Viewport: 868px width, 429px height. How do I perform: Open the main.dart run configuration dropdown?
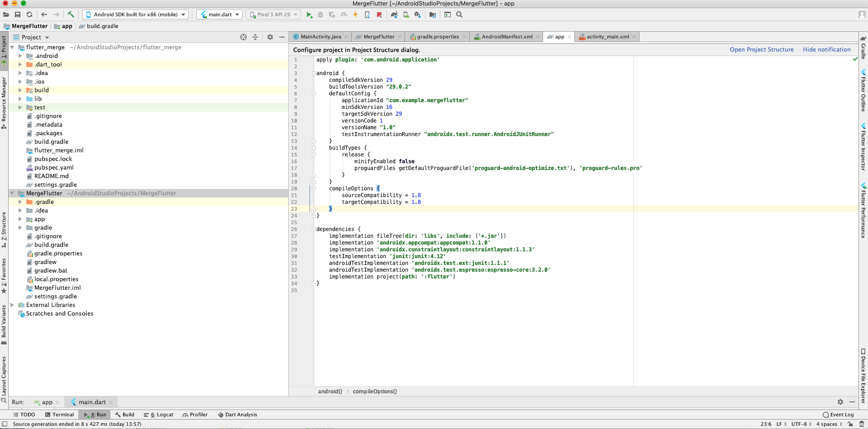[219, 14]
